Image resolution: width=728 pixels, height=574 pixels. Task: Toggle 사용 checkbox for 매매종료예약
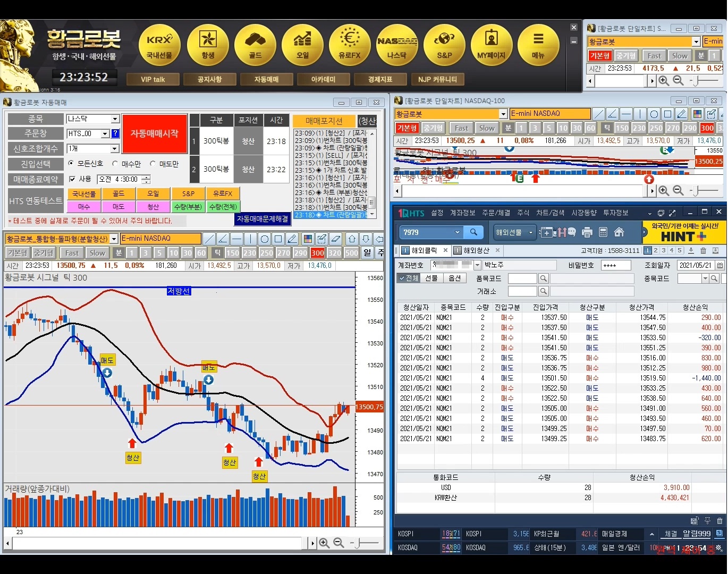coord(72,179)
